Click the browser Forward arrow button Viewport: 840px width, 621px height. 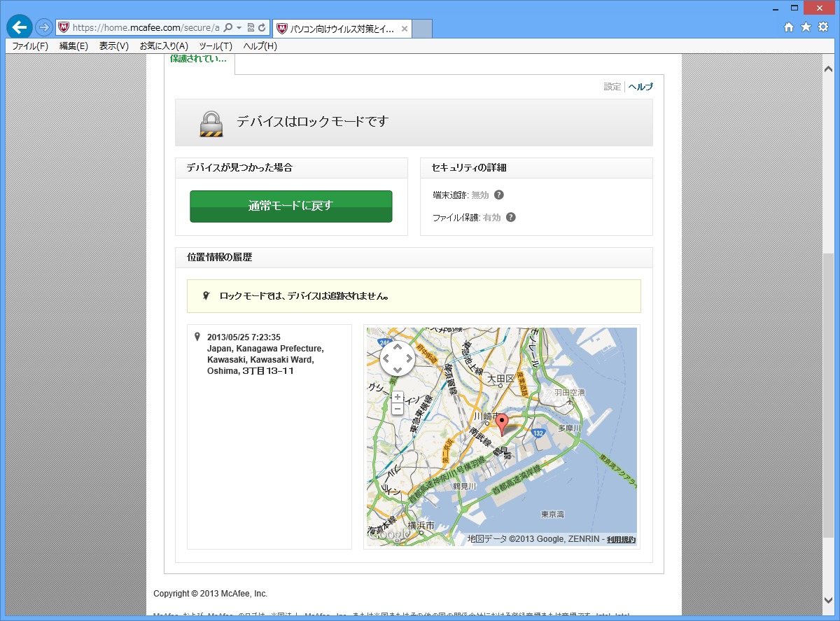pos(43,27)
